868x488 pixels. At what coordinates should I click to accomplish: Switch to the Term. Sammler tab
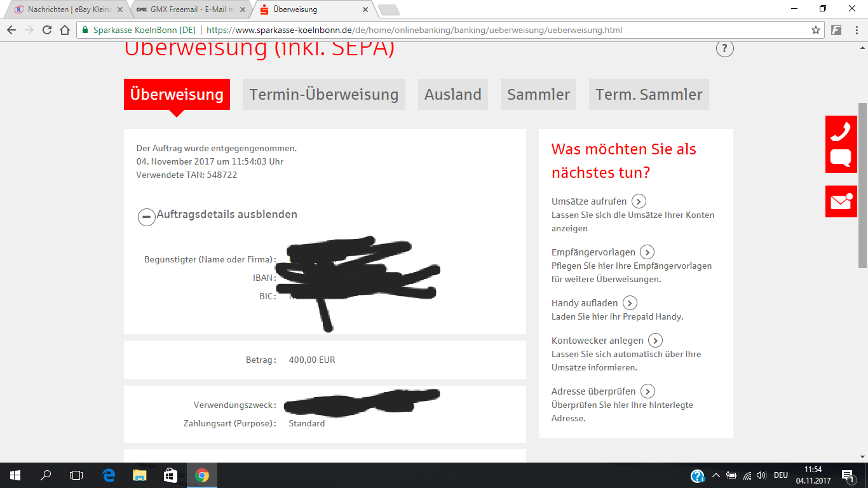(649, 95)
